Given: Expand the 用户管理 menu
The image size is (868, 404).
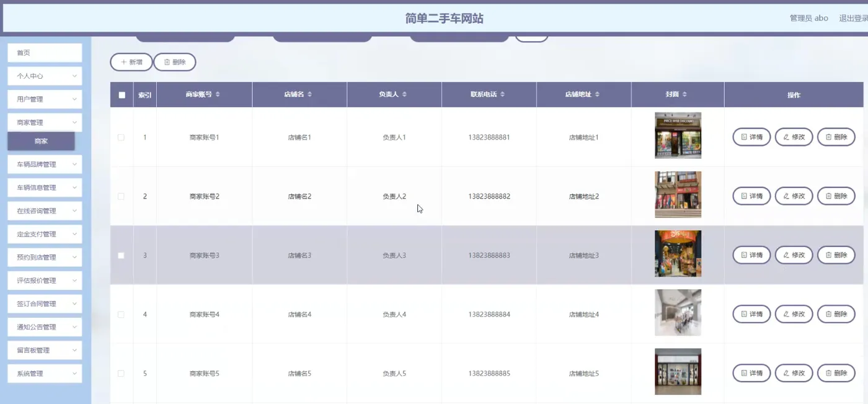Looking at the screenshot, I should tap(45, 99).
